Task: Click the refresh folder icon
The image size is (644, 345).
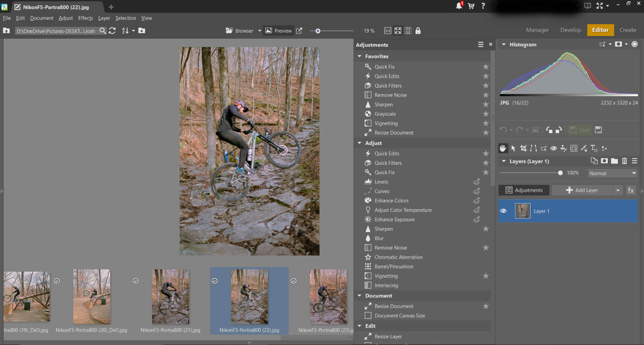Action: [x=112, y=31]
